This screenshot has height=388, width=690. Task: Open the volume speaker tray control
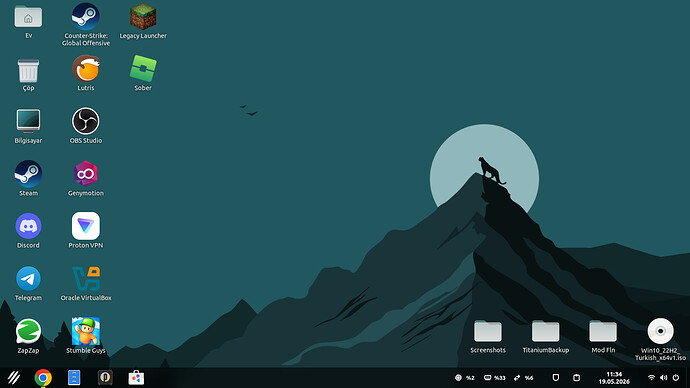click(x=664, y=377)
